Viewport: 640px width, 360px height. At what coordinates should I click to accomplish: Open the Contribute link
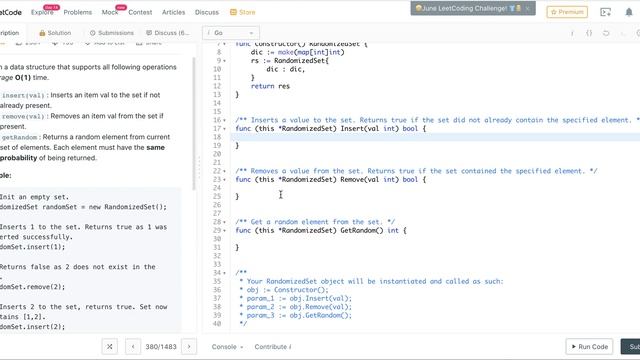click(x=273, y=347)
